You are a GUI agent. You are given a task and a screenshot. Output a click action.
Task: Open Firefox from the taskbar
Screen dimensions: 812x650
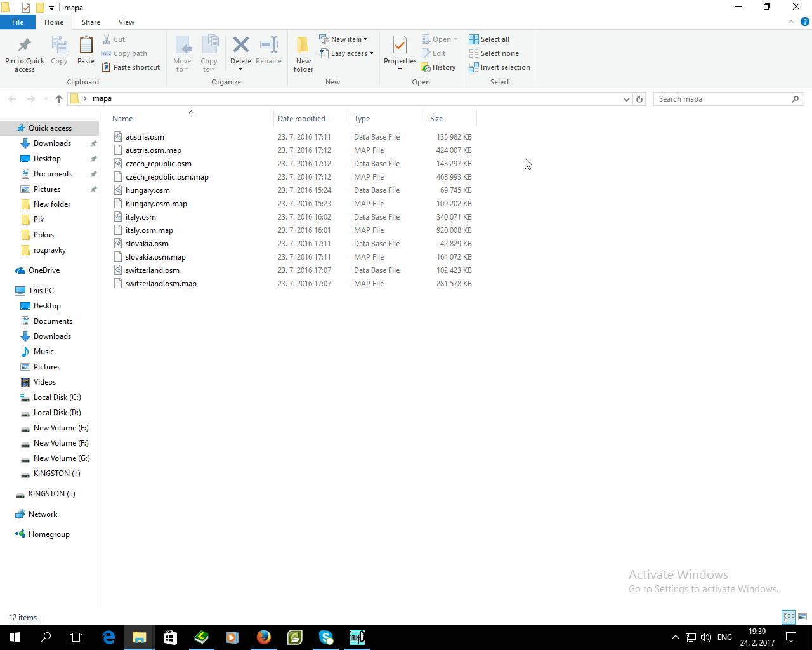click(x=264, y=637)
